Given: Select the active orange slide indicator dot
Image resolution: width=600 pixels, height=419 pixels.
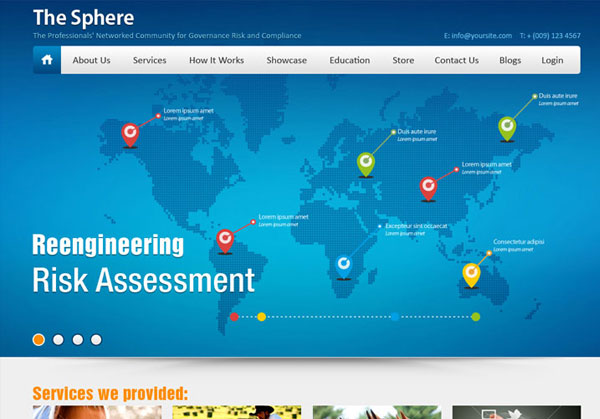Looking at the screenshot, I should (39, 339).
